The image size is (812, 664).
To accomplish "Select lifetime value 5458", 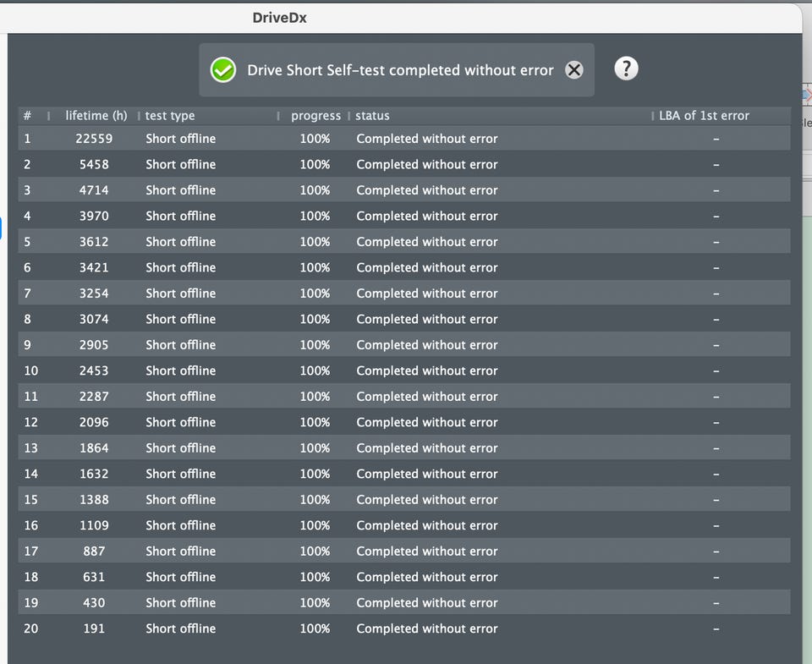I will (x=94, y=165).
